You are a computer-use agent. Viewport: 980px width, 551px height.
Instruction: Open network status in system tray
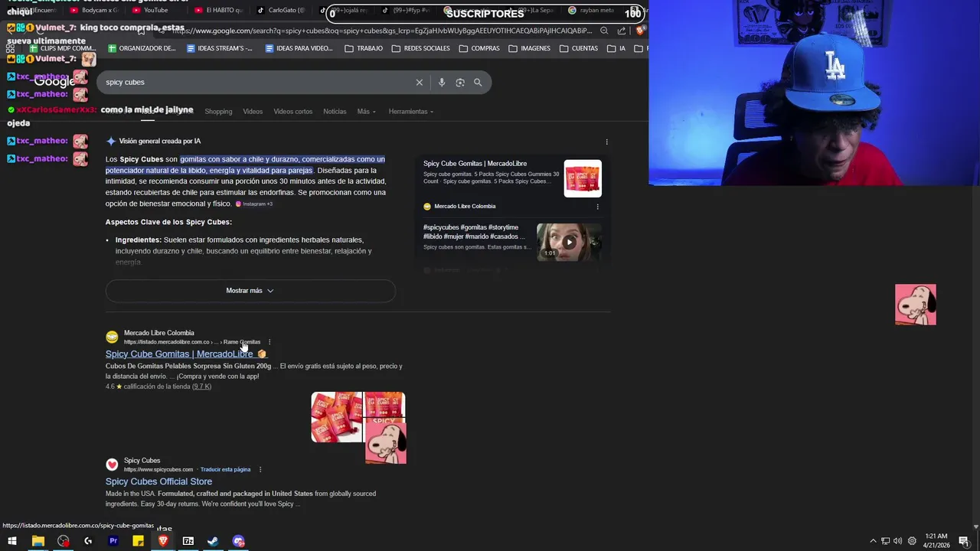pos(885,541)
